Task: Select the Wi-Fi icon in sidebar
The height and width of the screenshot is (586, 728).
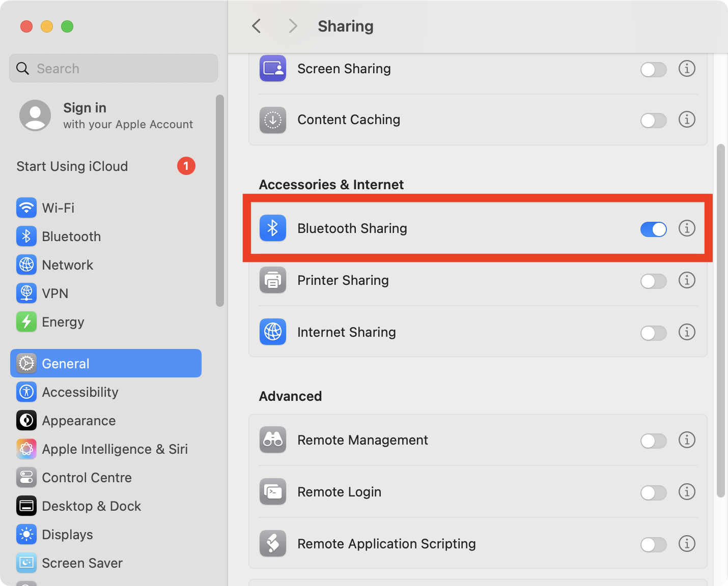Action: 26,208
